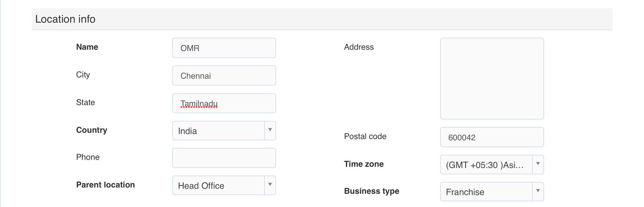Focus the City field showing Chennai
Screen dimensions: 644x207
224,76
